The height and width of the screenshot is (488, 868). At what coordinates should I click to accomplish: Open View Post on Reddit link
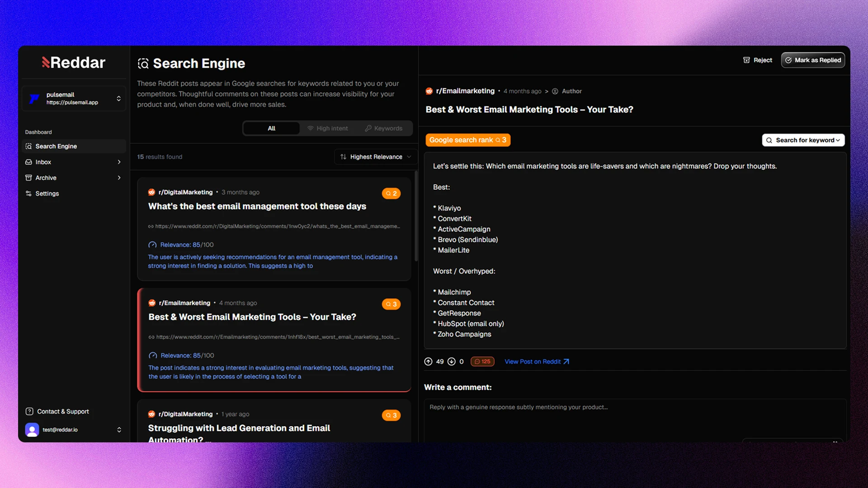click(537, 361)
